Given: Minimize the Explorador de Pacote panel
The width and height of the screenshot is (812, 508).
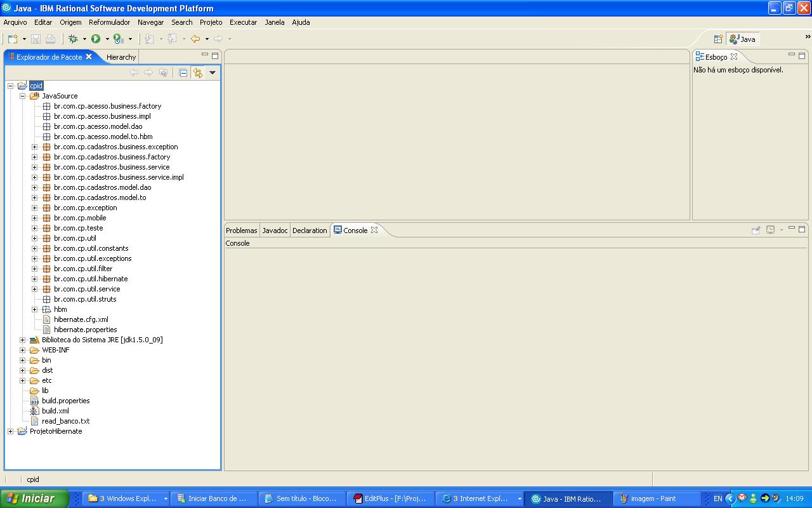Looking at the screenshot, I should click(x=205, y=55).
